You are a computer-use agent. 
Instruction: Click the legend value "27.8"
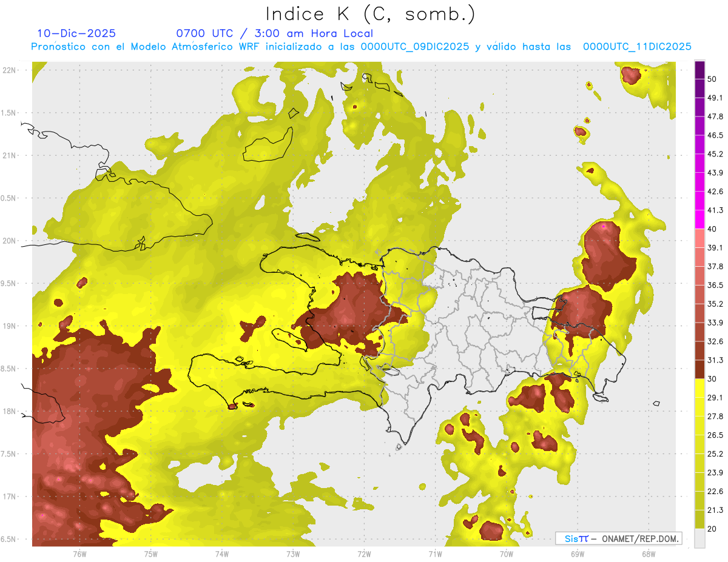point(715,416)
